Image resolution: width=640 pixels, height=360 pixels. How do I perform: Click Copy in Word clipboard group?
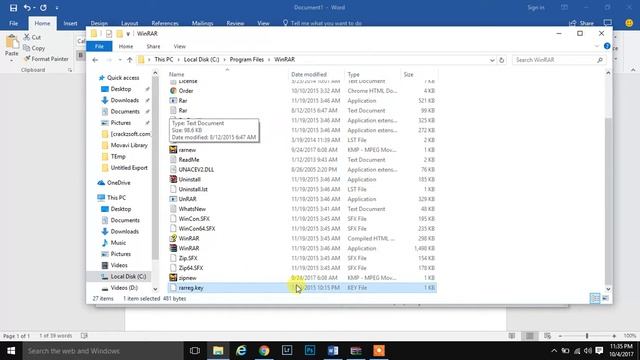[34, 48]
